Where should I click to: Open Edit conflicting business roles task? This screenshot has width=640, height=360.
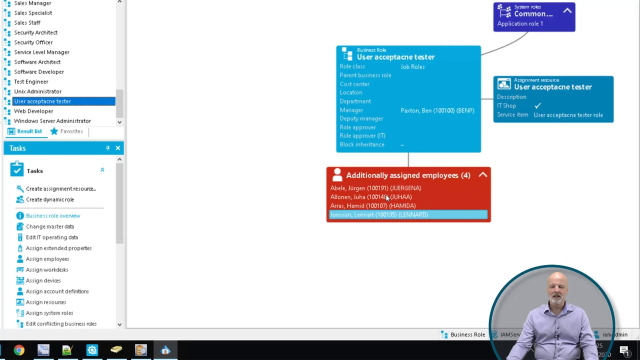(61, 324)
